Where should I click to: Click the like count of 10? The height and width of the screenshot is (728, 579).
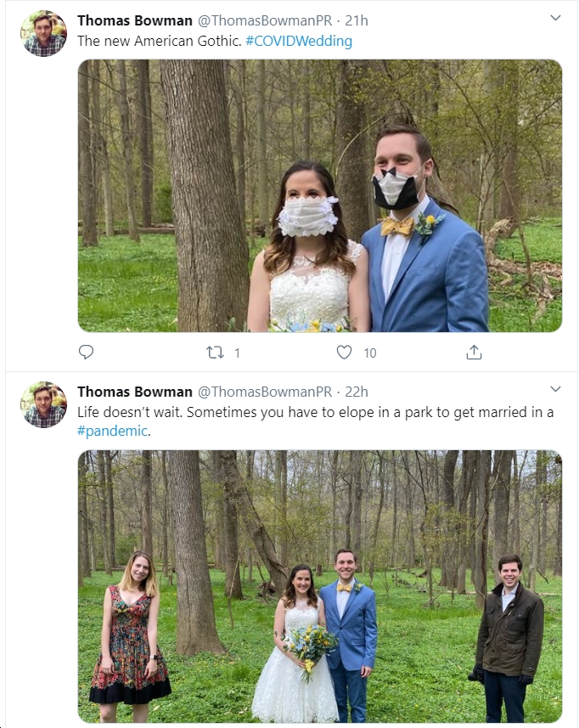click(x=370, y=353)
